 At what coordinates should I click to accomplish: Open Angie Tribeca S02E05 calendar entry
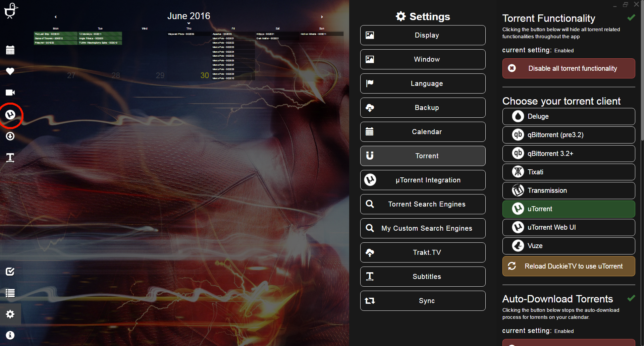coord(100,38)
